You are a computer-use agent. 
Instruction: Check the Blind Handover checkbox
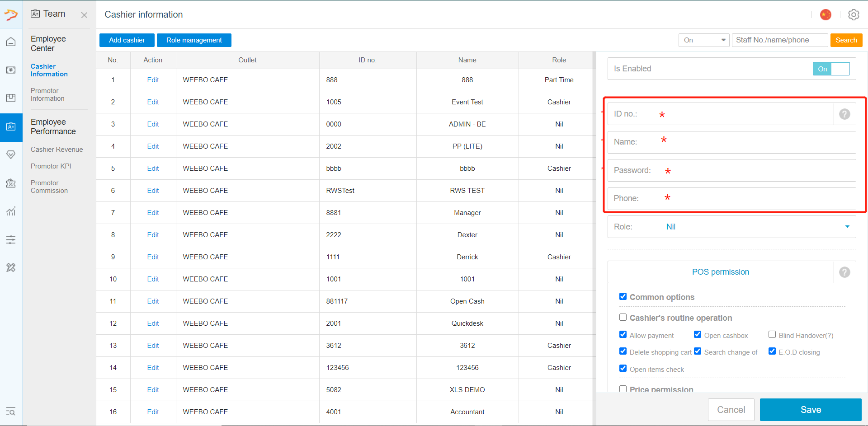772,335
